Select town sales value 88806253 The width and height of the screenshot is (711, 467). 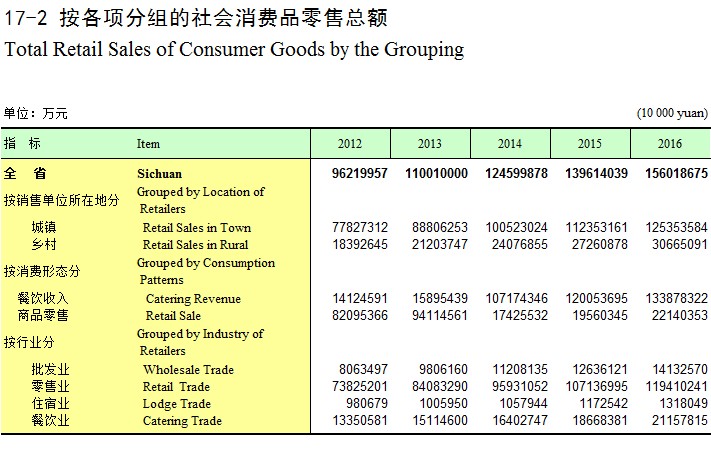coord(440,227)
